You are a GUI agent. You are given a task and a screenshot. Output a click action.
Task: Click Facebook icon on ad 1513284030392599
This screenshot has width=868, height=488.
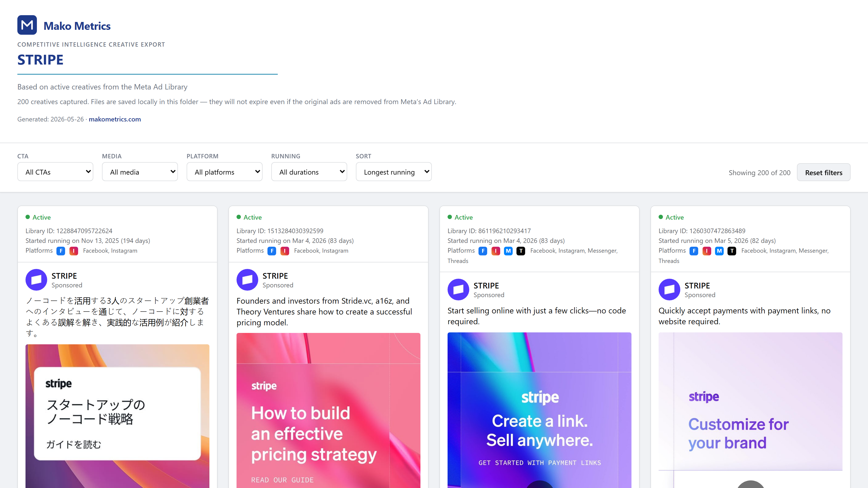click(x=272, y=251)
